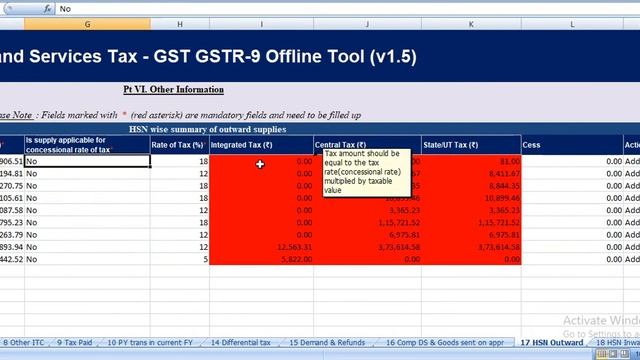Open the 9 Tax Paid sheet tab

tap(75, 342)
